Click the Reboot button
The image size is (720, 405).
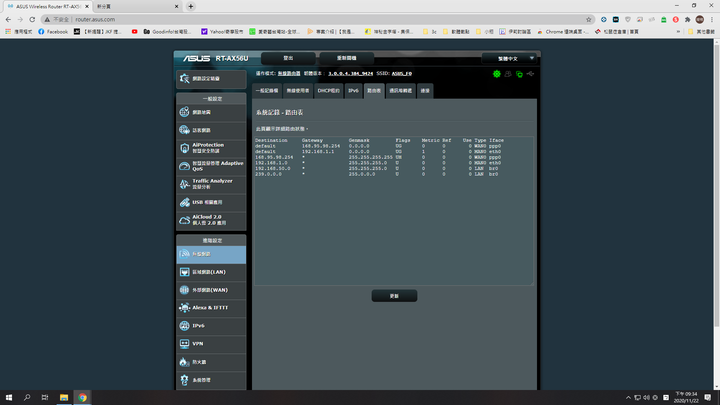pos(347,58)
